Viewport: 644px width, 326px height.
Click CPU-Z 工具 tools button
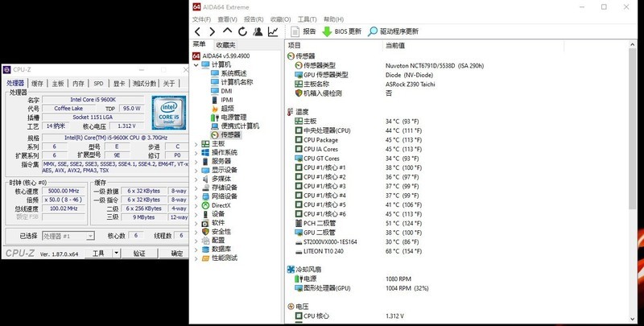98,254
